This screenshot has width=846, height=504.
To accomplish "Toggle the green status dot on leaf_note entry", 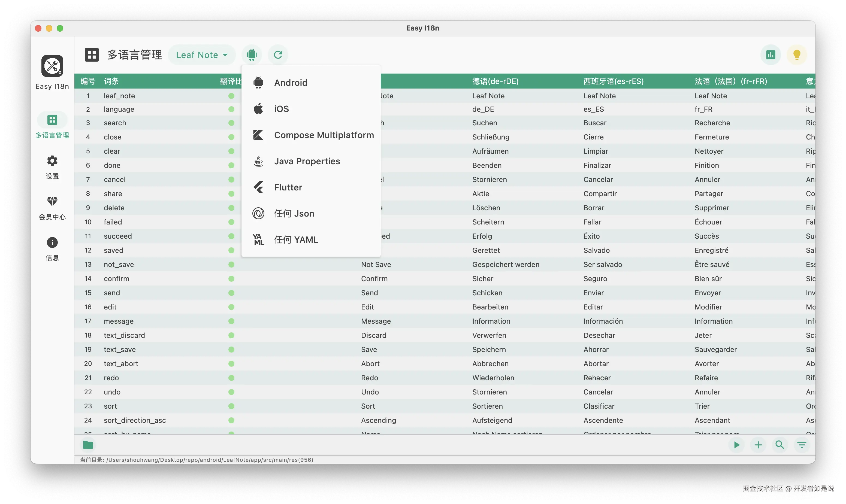I will (x=231, y=96).
